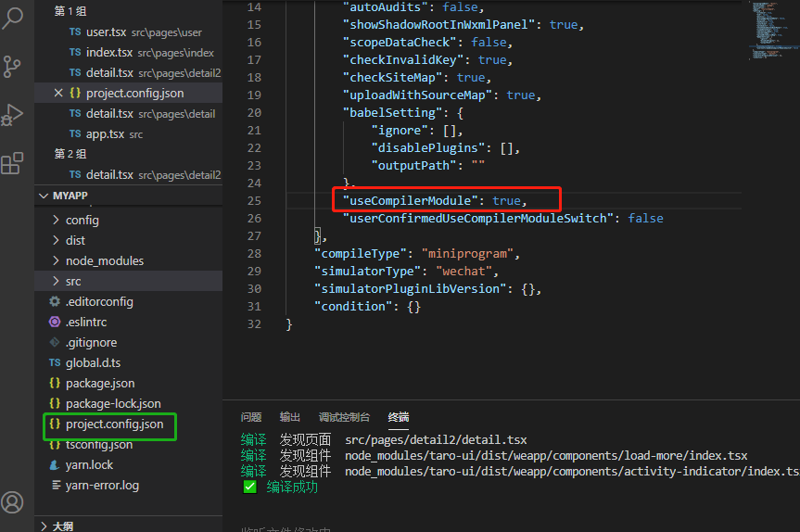This screenshot has height=532, width=800.
Task: Open index.tsx from src\pages\index
Action: click(129, 53)
